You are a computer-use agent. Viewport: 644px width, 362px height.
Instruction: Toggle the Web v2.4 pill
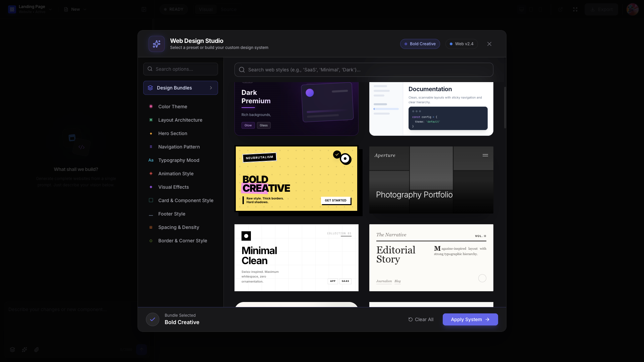click(x=461, y=44)
